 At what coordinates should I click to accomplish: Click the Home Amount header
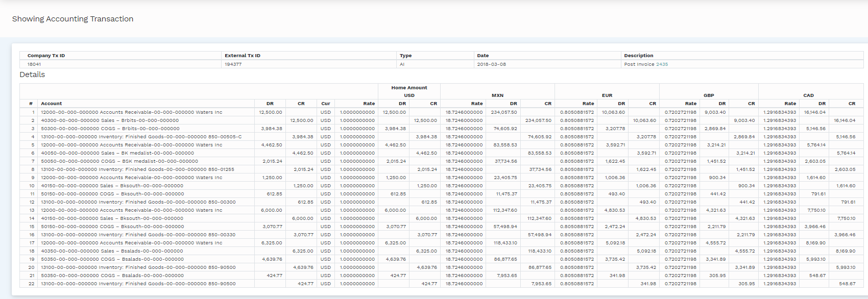409,88
